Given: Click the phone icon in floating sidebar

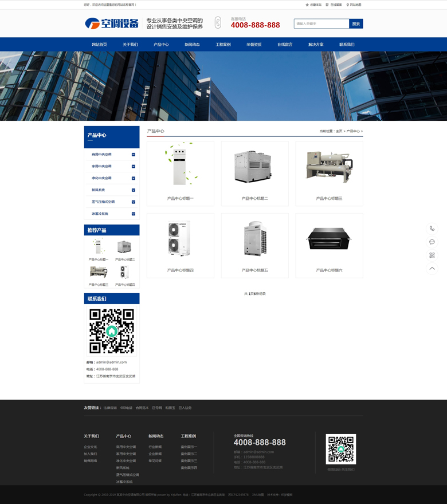Looking at the screenshot, I should [x=432, y=229].
